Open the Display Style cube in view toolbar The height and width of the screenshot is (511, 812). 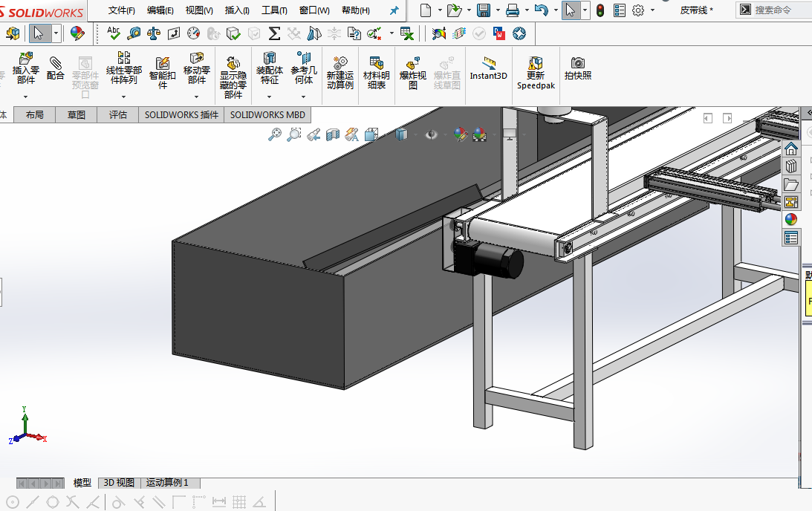(x=401, y=135)
